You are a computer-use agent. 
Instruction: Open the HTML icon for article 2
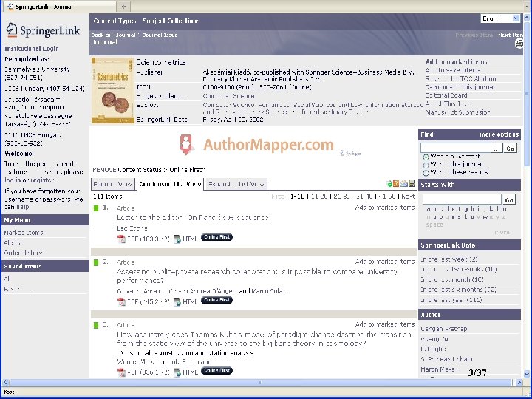(x=177, y=301)
